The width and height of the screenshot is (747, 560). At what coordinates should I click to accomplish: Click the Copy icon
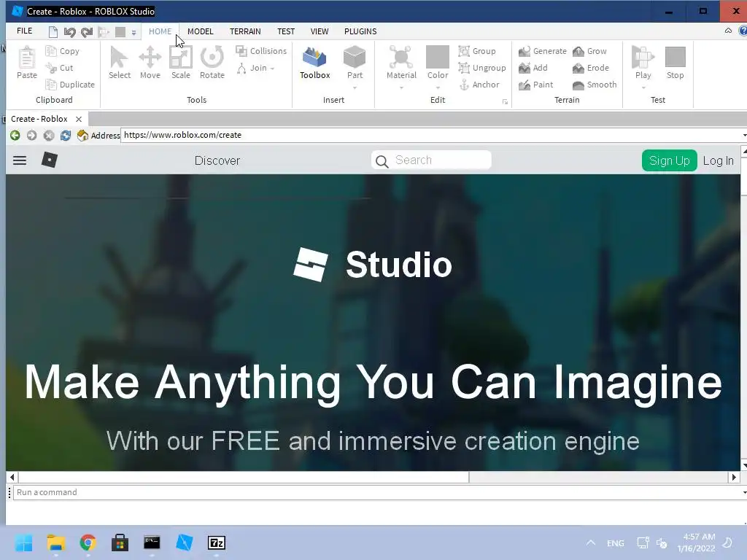51,51
